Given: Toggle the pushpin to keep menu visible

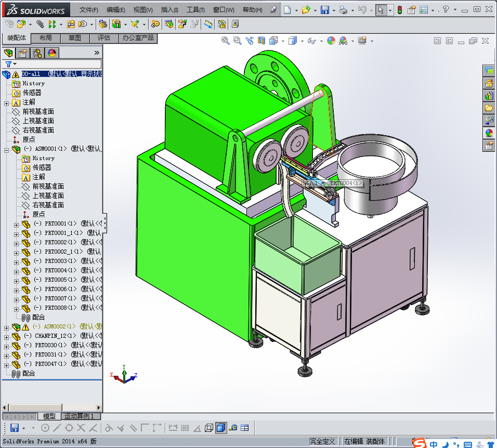Looking at the screenshot, I should point(273,9).
